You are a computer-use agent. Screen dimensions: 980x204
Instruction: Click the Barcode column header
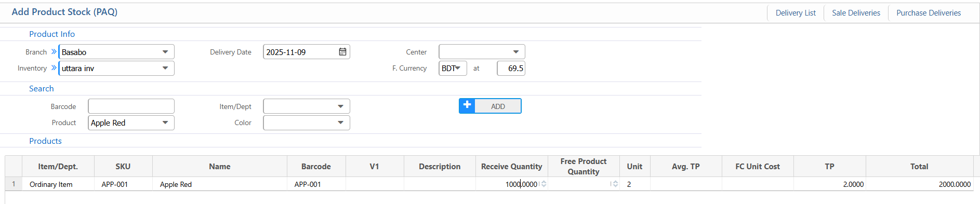click(316, 167)
